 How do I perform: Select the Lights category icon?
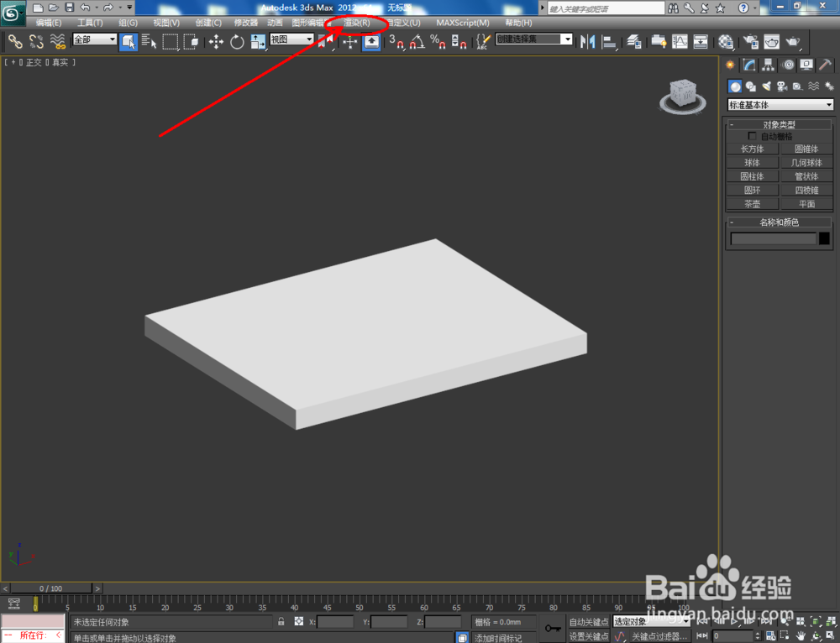coord(767,86)
